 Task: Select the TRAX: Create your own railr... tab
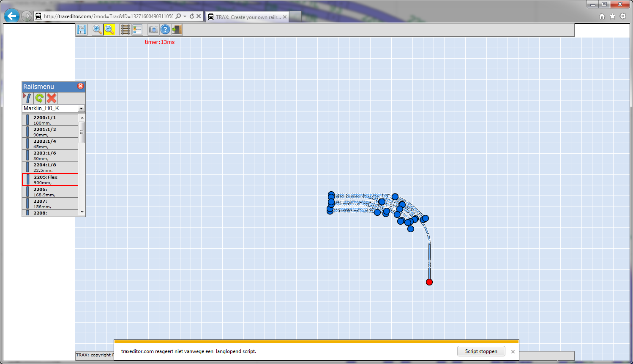click(x=247, y=17)
